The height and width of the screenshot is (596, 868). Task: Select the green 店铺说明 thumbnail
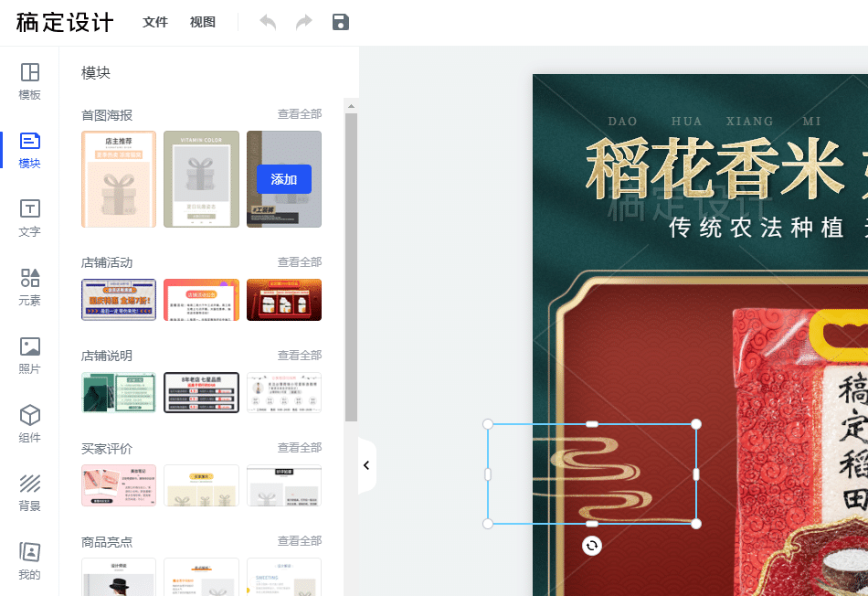(119, 393)
